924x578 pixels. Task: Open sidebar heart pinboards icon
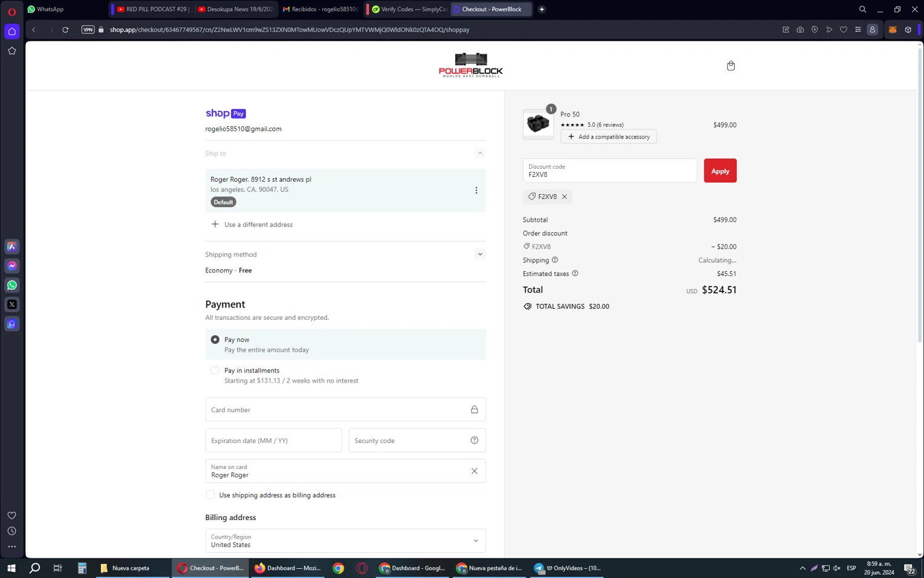(12, 516)
